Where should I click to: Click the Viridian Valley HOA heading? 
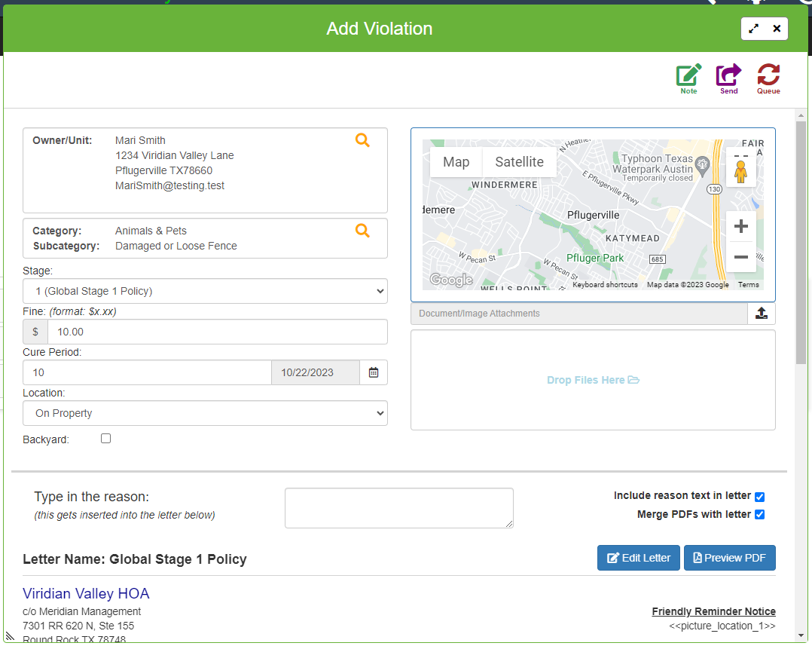coord(86,593)
